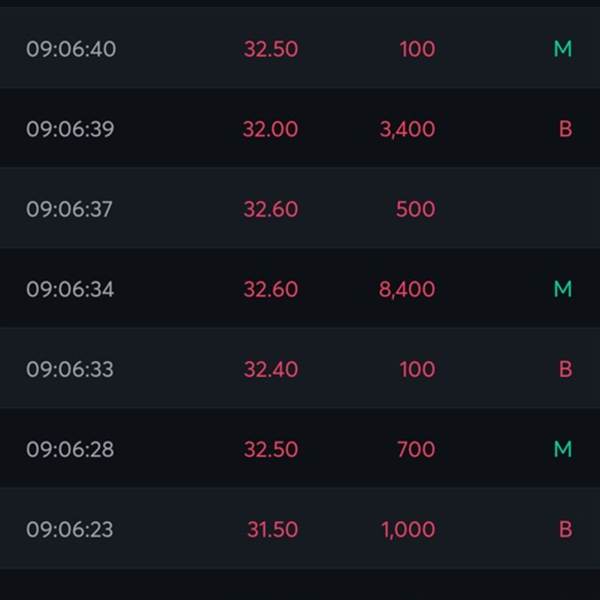The image size is (600, 600).
Task: Click the red B marker at 09:06:39
Action: click(566, 129)
